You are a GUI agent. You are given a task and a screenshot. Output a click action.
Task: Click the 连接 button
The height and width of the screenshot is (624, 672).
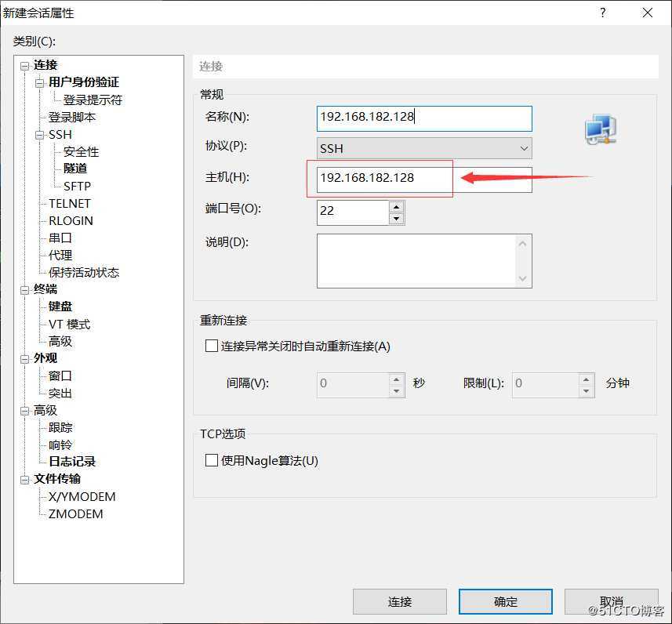click(399, 602)
